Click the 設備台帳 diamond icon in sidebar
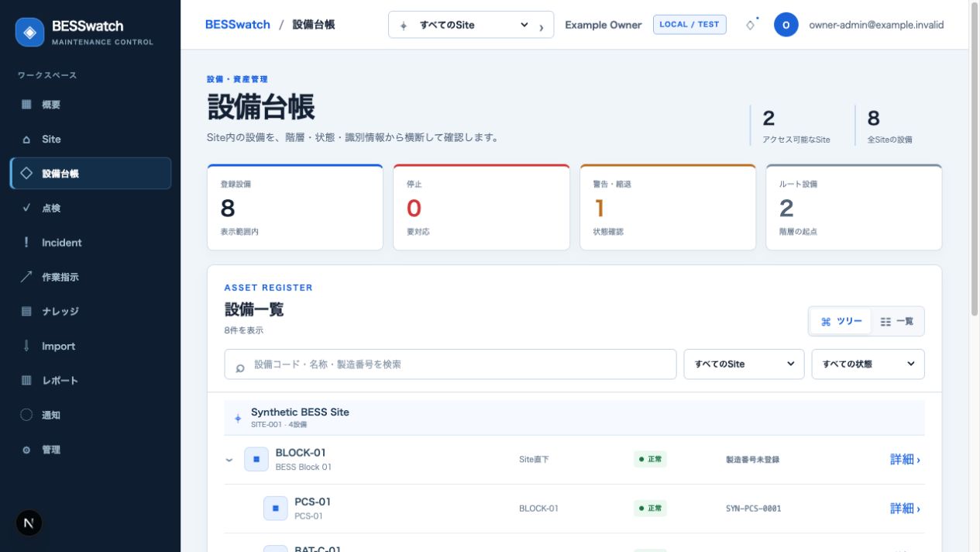 (x=26, y=174)
